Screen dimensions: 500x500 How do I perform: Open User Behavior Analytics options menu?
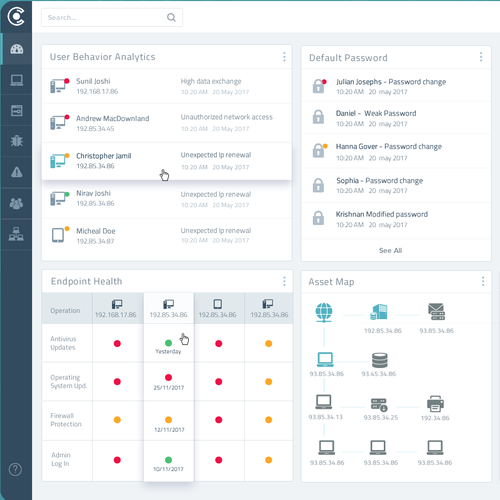coord(284,57)
